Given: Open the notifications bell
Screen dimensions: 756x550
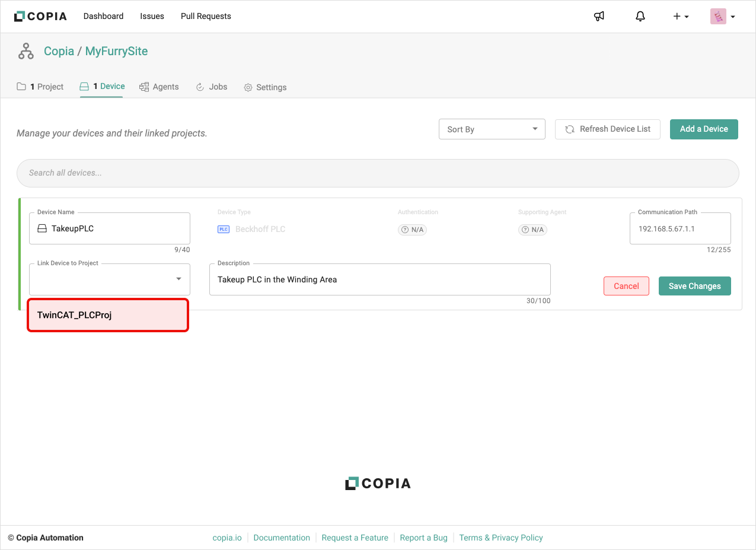Looking at the screenshot, I should (x=640, y=17).
